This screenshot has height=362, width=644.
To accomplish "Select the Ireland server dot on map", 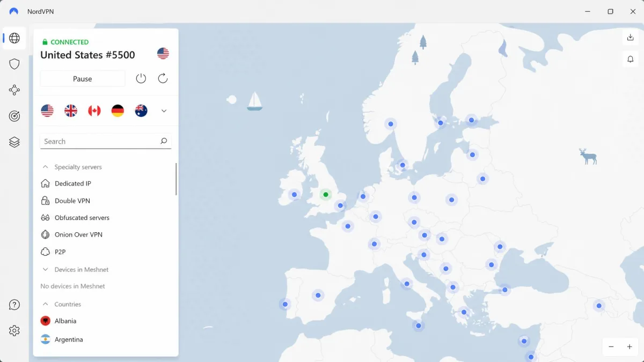I will (x=294, y=195).
